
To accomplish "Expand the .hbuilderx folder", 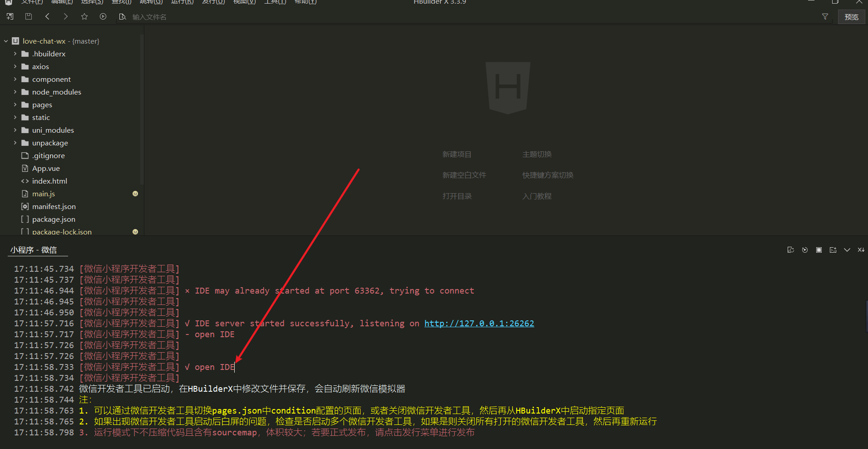I will click(x=15, y=54).
